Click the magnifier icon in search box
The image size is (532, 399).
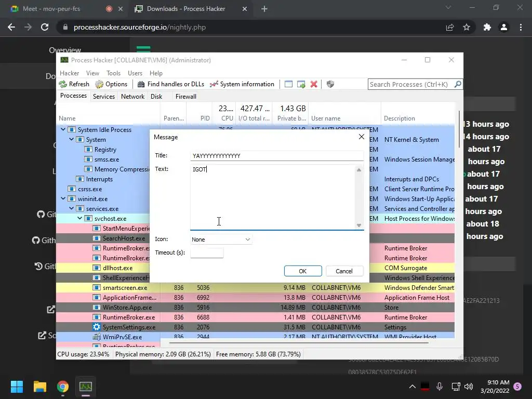[458, 84]
